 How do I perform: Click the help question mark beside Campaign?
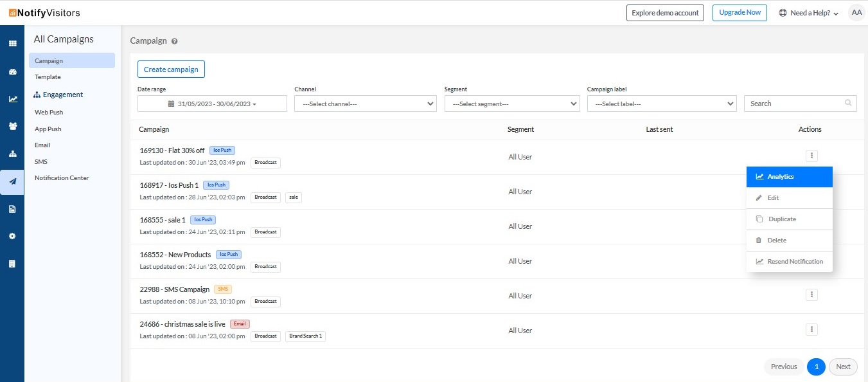[174, 41]
